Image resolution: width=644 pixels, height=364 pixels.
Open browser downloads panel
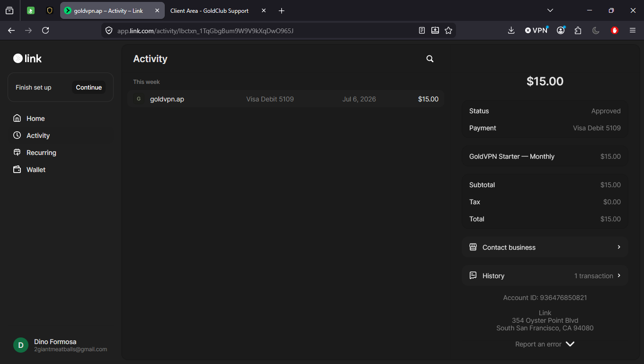(511, 30)
